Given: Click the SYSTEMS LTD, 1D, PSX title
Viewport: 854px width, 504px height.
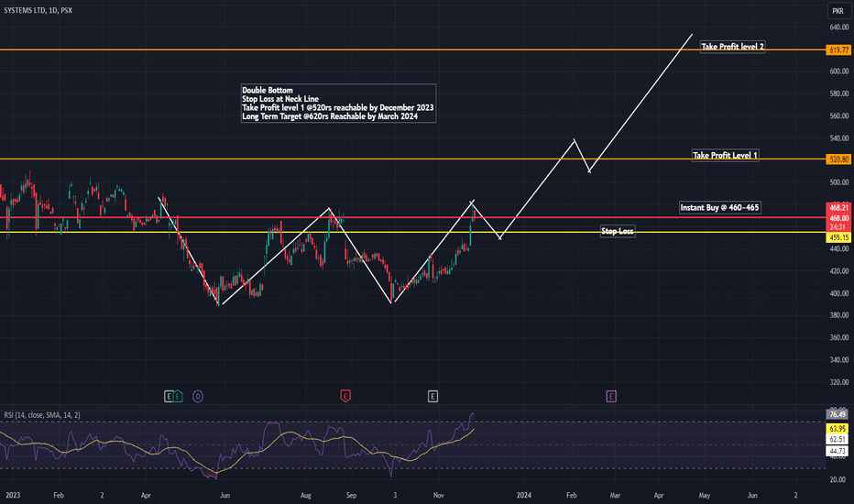Looking at the screenshot, I should point(38,10).
